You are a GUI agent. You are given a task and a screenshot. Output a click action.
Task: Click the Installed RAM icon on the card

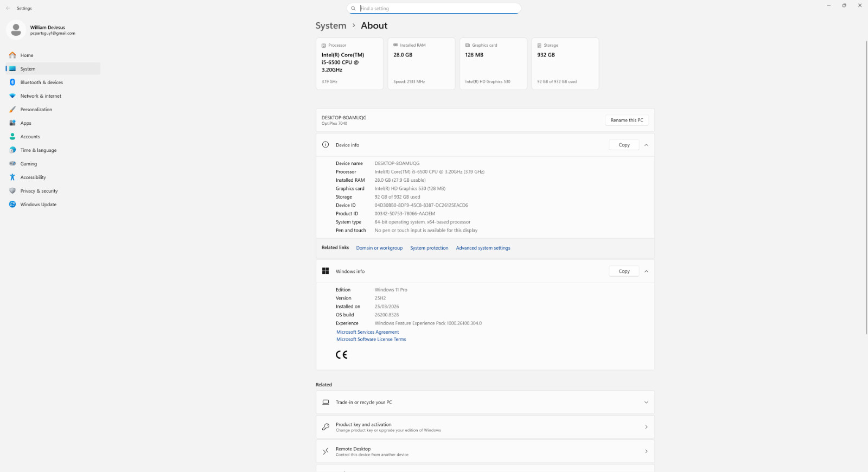click(395, 45)
